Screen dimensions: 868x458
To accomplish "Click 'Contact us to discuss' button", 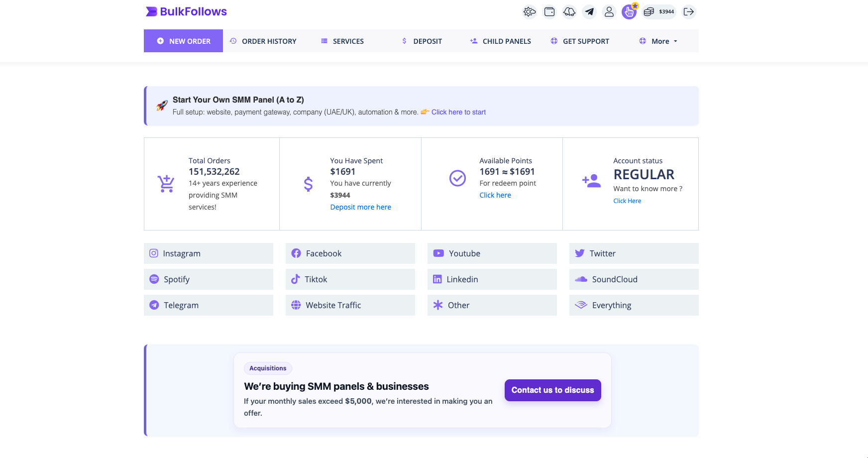I will tap(552, 390).
